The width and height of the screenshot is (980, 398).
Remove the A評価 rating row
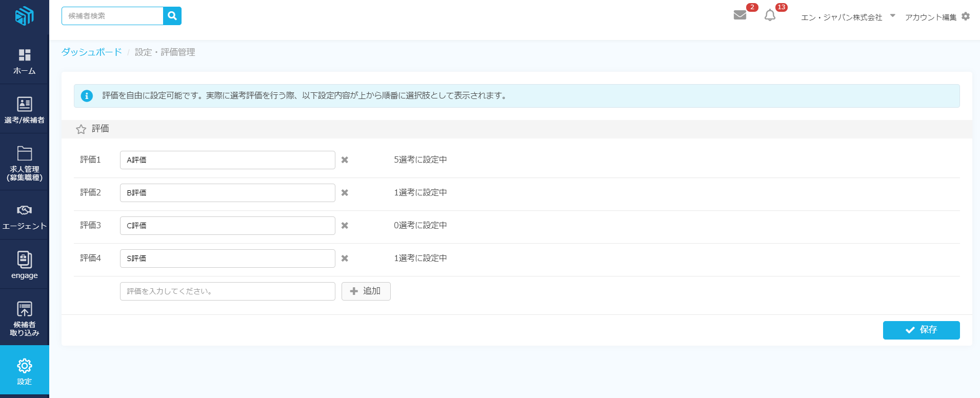click(x=345, y=160)
